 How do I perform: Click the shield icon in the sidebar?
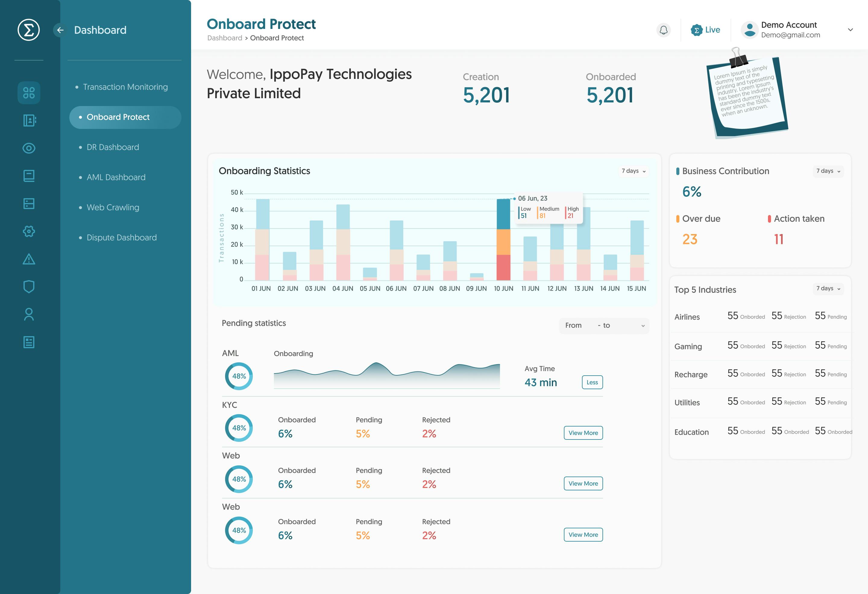pos(29,286)
